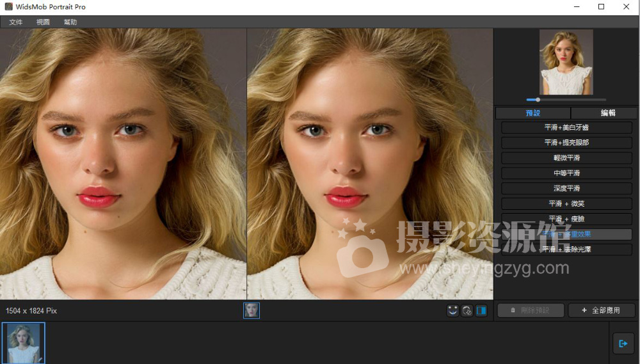Apply the 平滑+美白牙齒 preset
Screen dimensions: 640x364
(x=566, y=128)
